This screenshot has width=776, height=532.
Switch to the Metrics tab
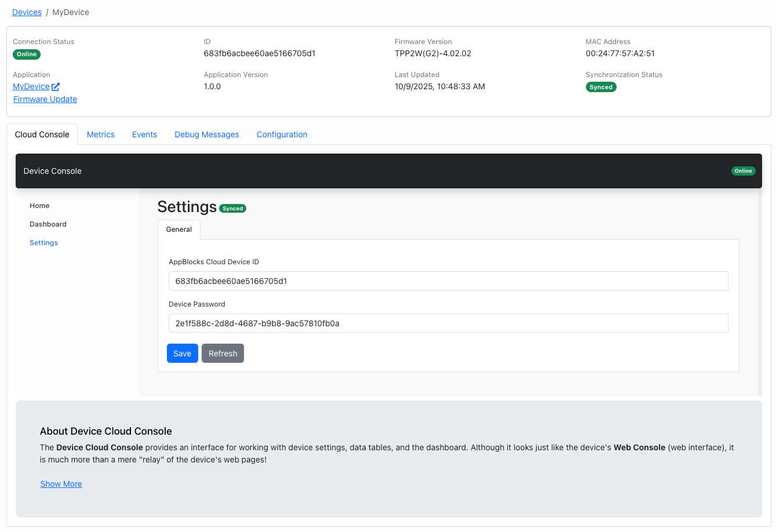pos(101,134)
